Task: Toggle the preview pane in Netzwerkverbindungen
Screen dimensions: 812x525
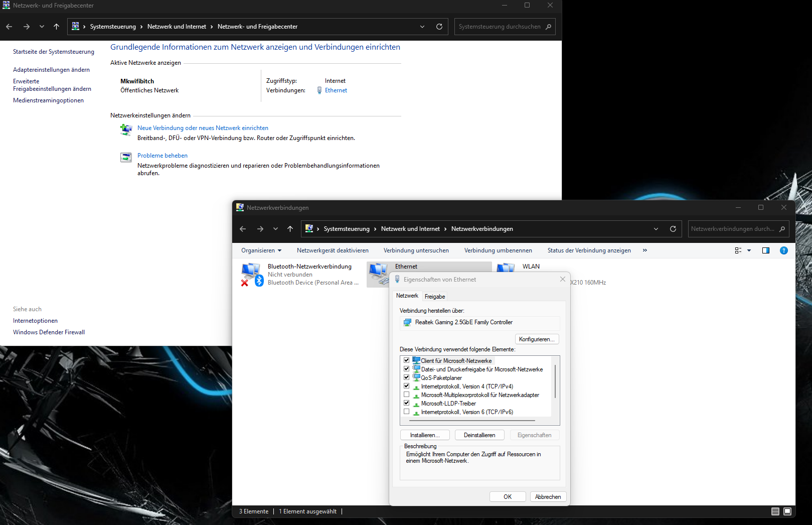Action: [x=766, y=250]
